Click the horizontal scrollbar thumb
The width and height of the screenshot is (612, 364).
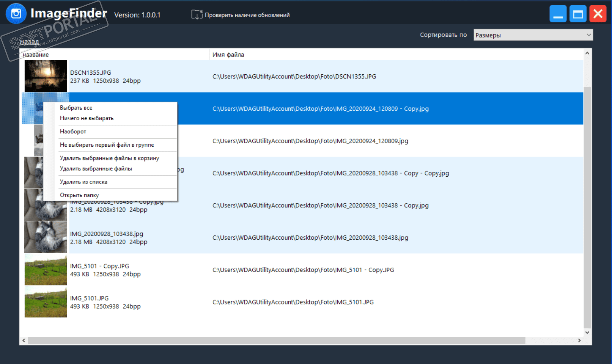(x=277, y=340)
